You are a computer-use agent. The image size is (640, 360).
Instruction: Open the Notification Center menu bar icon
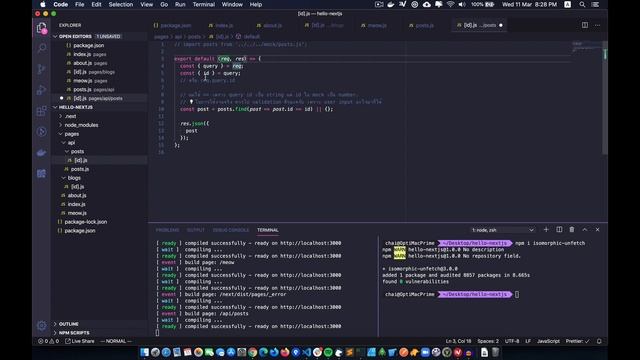pos(596,4)
